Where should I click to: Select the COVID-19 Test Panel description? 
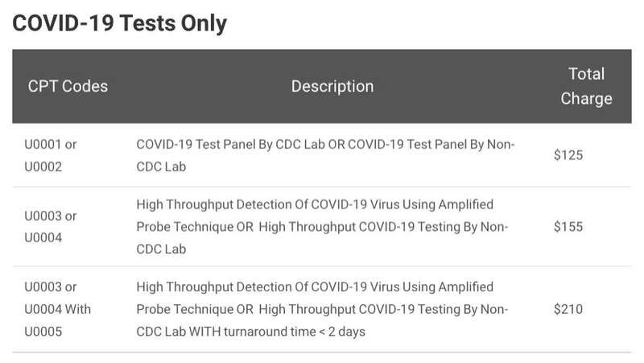click(x=325, y=155)
